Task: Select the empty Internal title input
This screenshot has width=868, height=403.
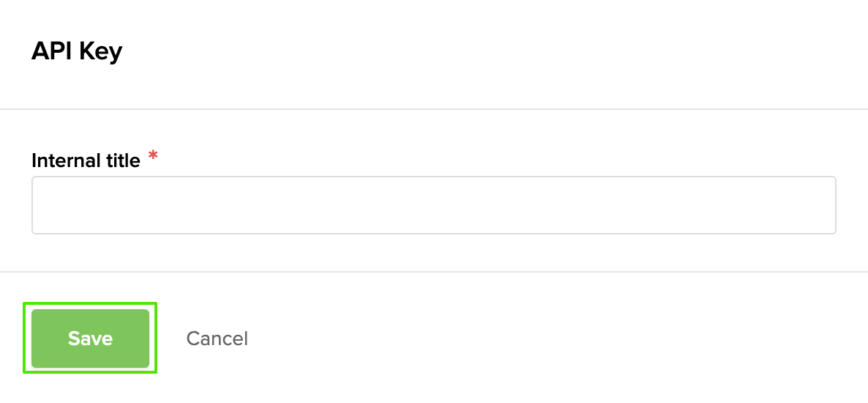Action: coord(433,205)
